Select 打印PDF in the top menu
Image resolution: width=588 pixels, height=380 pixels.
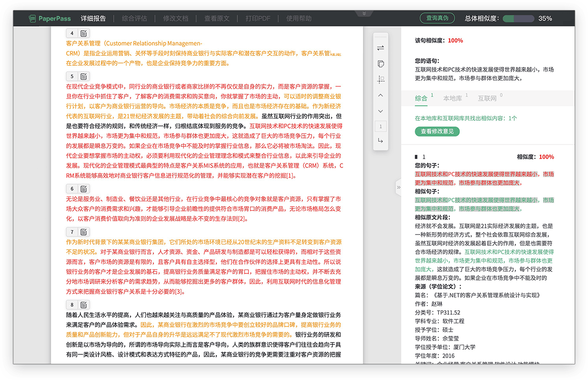[258, 18]
